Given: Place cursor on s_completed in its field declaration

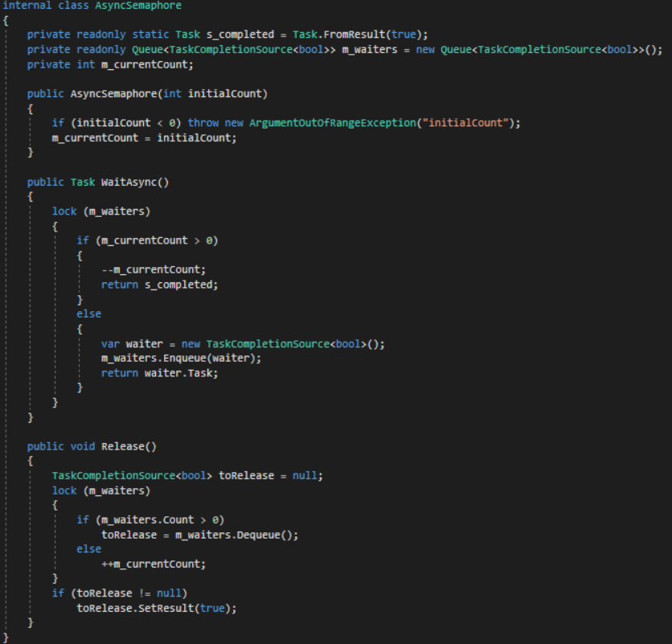Looking at the screenshot, I should [x=240, y=35].
